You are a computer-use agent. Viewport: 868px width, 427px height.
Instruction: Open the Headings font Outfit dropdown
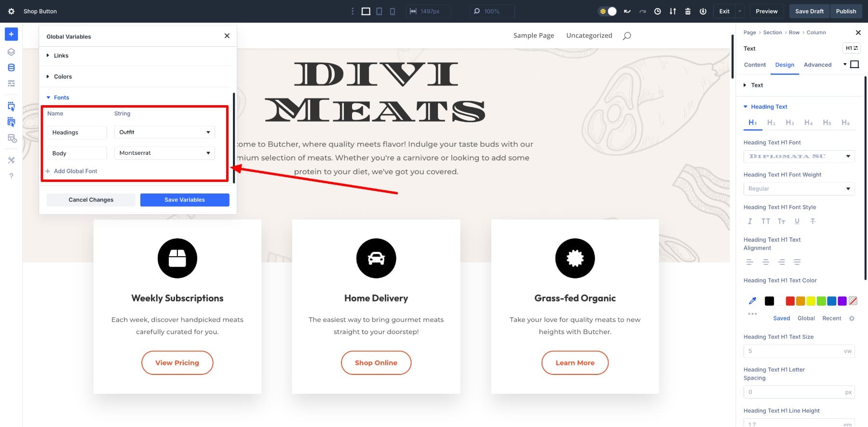tap(164, 132)
